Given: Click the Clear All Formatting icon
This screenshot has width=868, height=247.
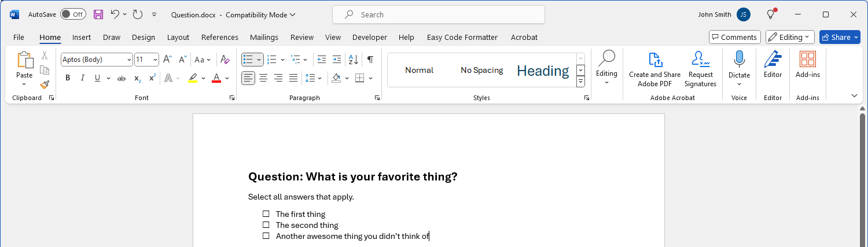Looking at the screenshot, I should [225, 59].
